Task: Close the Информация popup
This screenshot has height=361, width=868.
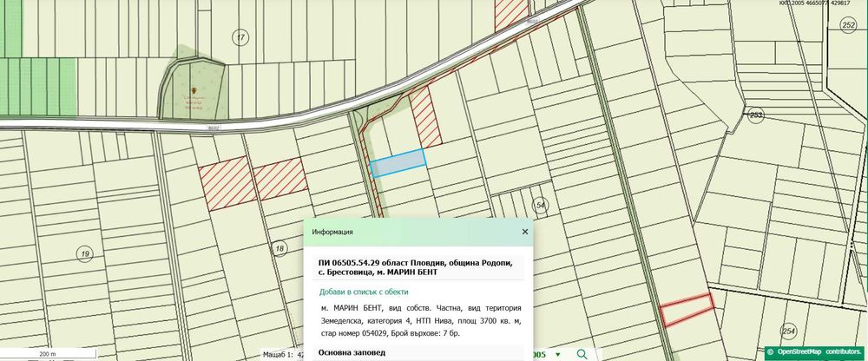Action: 525,232
